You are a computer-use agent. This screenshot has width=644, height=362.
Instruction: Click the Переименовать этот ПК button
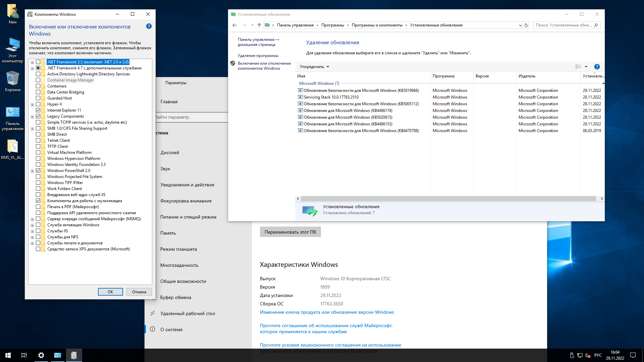click(290, 232)
